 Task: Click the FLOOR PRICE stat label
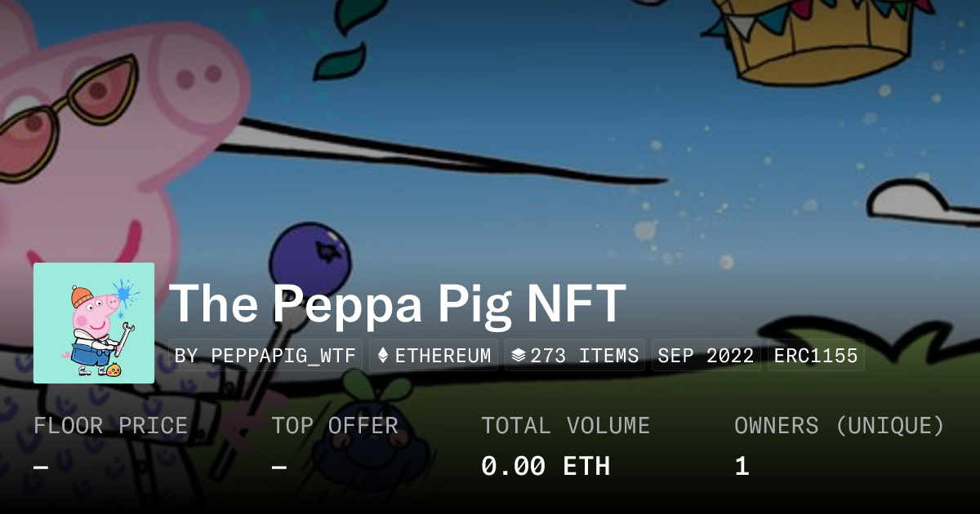tap(110, 426)
